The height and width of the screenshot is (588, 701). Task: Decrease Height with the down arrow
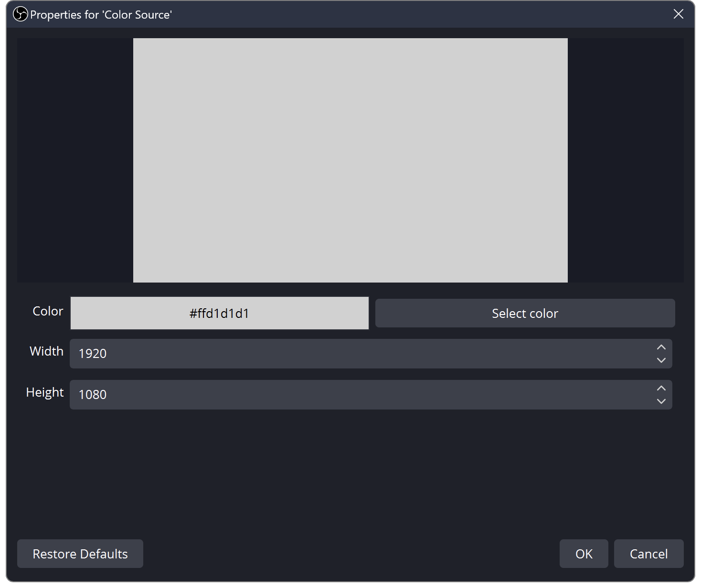click(x=661, y=401)
